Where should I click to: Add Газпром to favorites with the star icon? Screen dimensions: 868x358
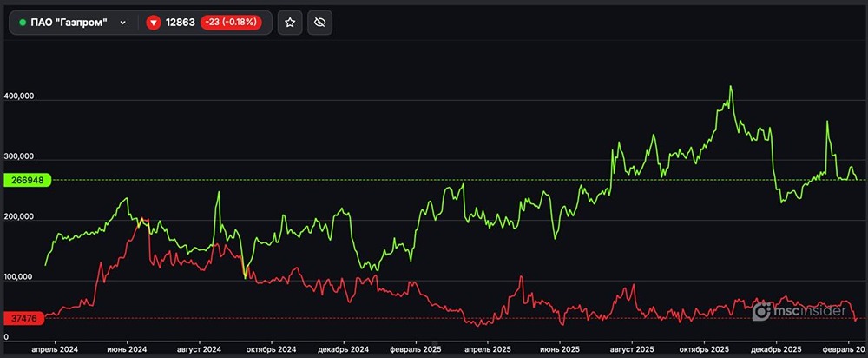point(290,23)
